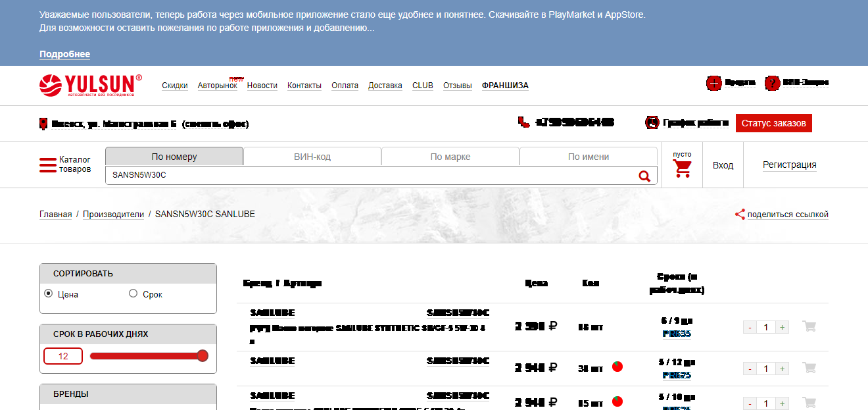868x410 pixels.
Task: Open Производители in the breadcrumb
Action: point(113,215)
